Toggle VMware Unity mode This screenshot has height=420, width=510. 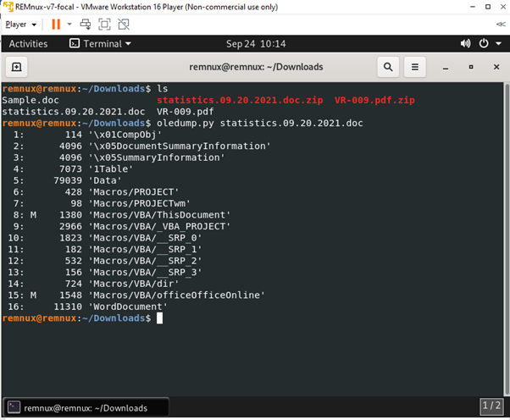point(124,25)
